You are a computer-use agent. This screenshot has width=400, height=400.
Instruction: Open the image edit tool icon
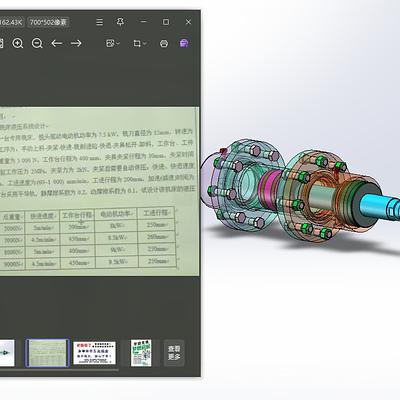[x=110, y=43]
